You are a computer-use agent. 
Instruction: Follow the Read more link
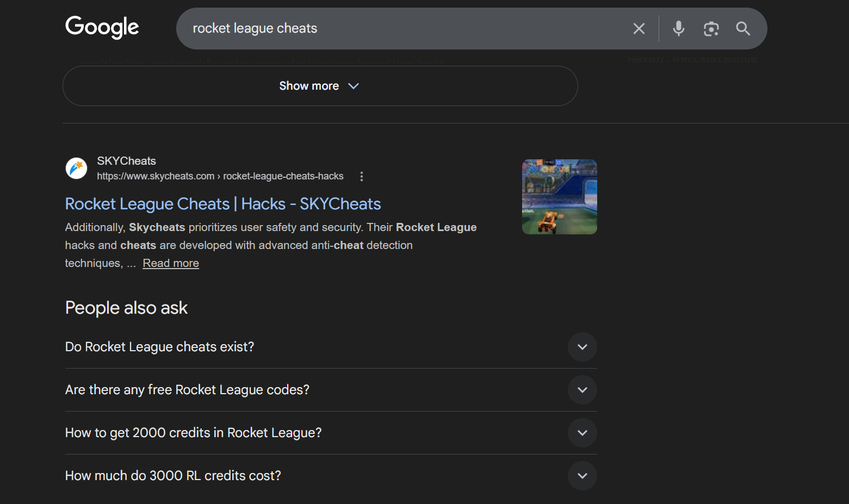pos(171,263)
